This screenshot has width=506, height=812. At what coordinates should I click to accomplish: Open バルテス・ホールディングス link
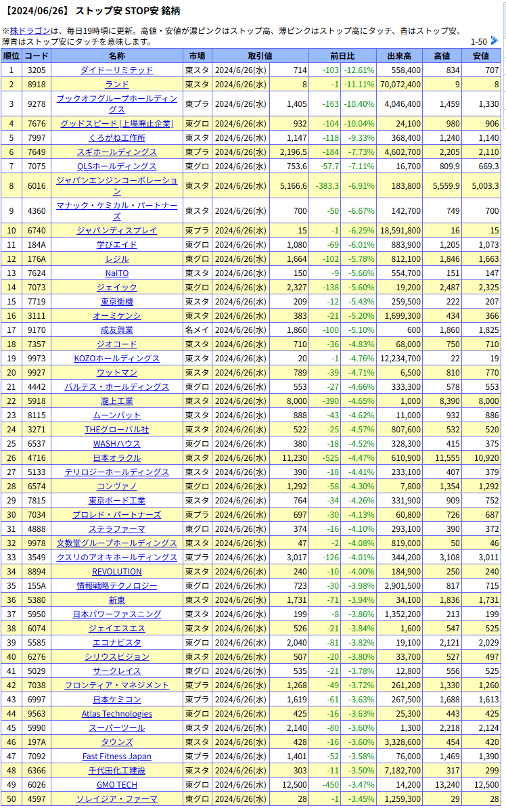(x=116, y=386)
